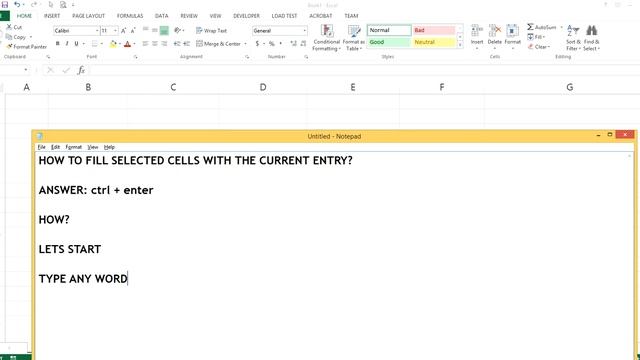Viewport: 640px width, 360px height.
Task: Open the Number Format dropdown showing General
Action: [x=304, y=31]
